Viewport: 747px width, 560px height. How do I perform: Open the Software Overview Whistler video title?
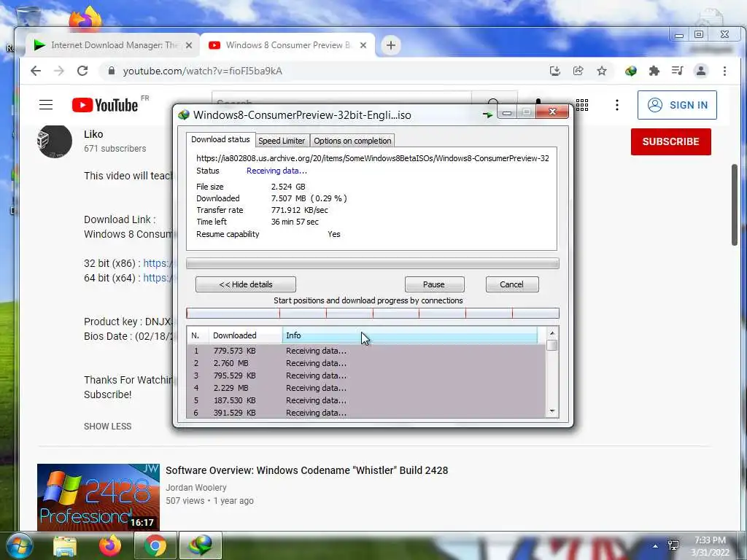tap(307, 470)
